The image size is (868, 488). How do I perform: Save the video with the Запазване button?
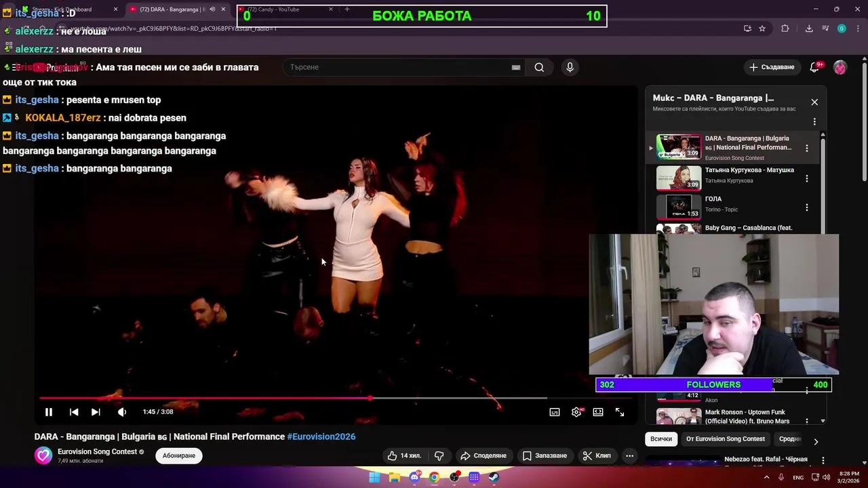pos(545,455)
